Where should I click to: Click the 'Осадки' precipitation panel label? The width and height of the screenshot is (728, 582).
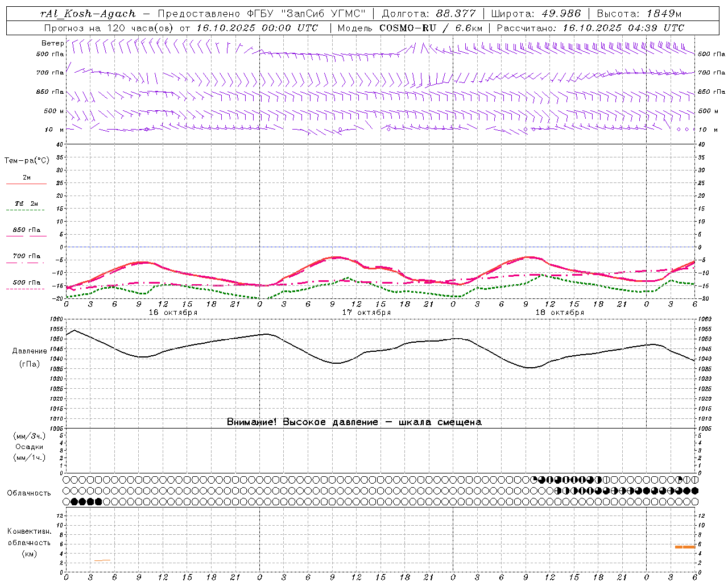(30, 447)
